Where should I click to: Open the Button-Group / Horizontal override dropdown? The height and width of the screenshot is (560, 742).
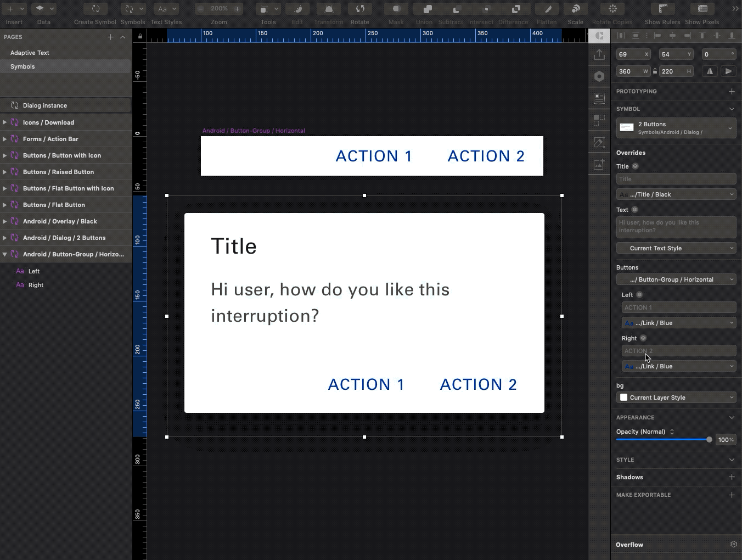(x=676, y=279)
